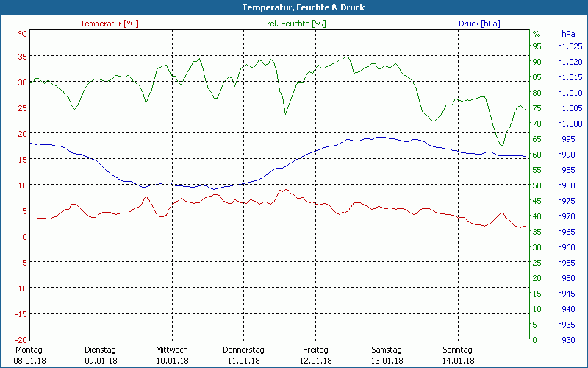Click "65" on the green humidity axis

537,139
